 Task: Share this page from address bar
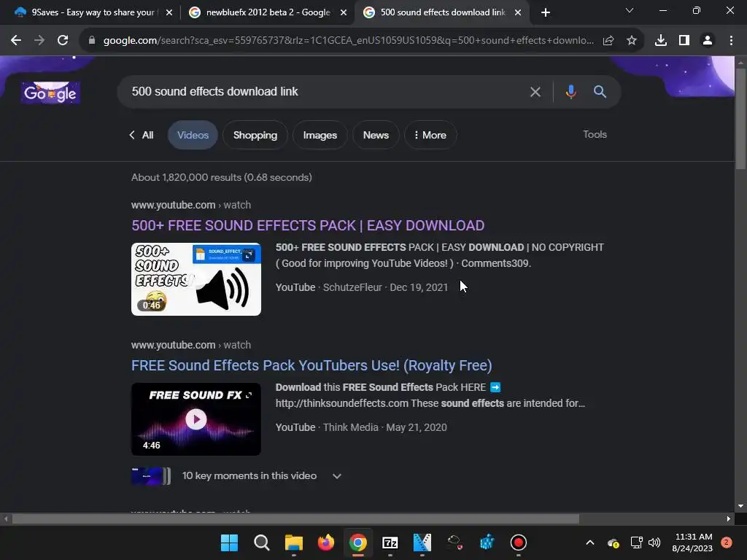pyautogui.click(x=608, y=41)
